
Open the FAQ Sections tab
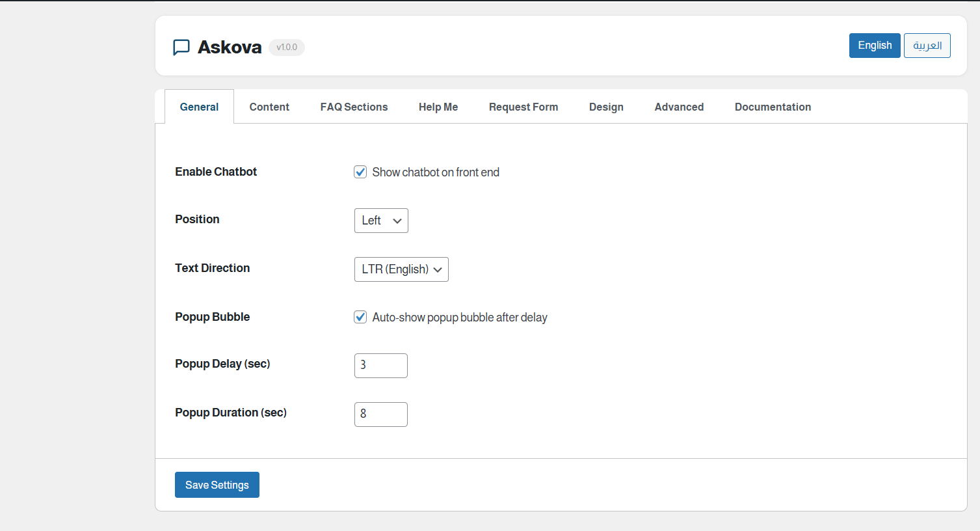(354, 106)
